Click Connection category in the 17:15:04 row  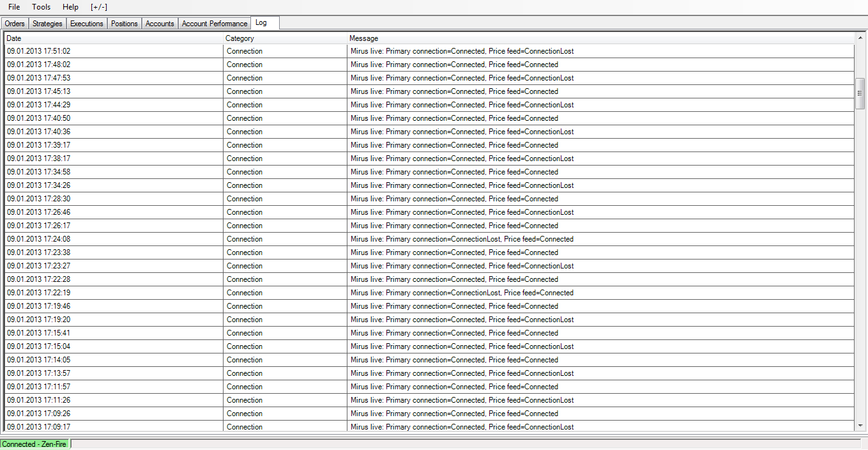click(x=245, y=346)
